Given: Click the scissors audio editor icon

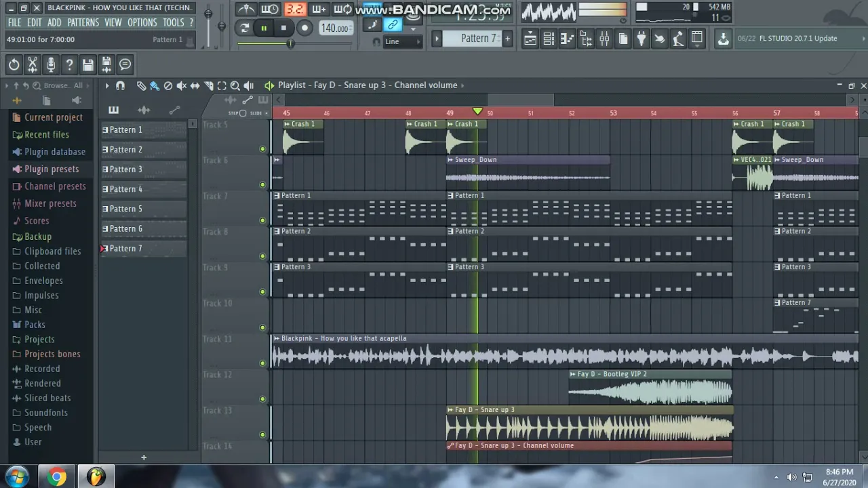Looking at the screenshot, I should coord(32,64).
